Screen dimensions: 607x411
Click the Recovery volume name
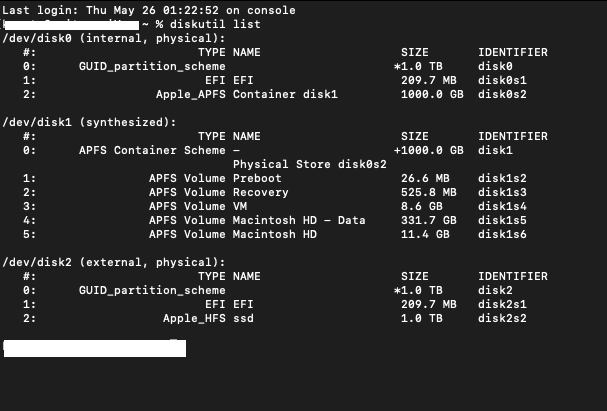[260, 192]
